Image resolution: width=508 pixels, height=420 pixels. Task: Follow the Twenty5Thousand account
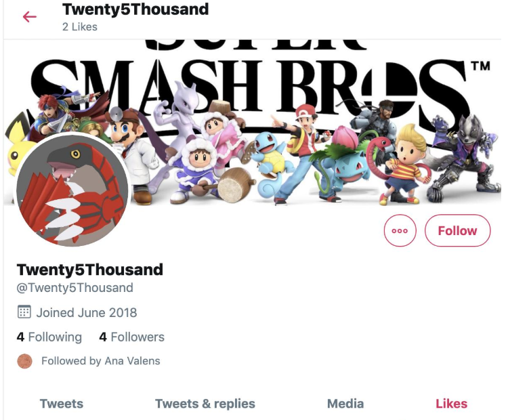click(x=457, y=230)
